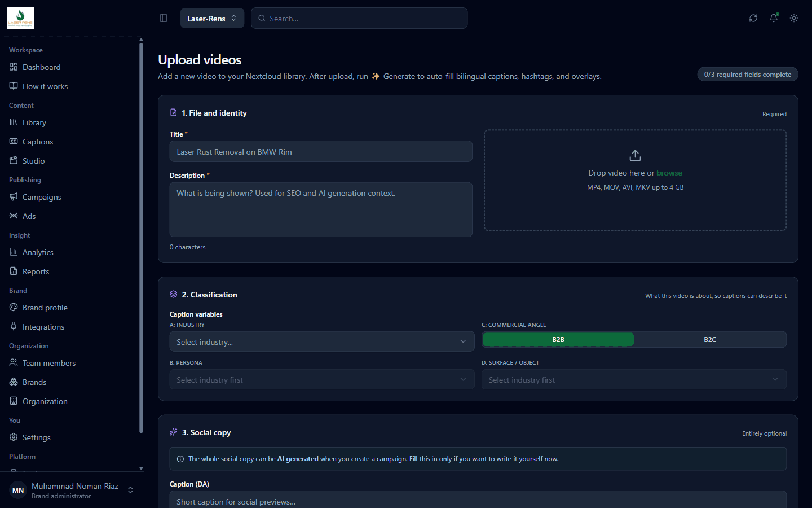Click the Search field in the top bar
The width and height of the screenshot is (812, 508).
point(359,18)
